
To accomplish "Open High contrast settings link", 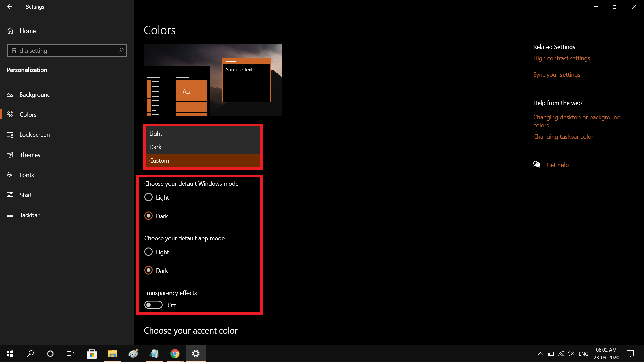I will (561, 58).
